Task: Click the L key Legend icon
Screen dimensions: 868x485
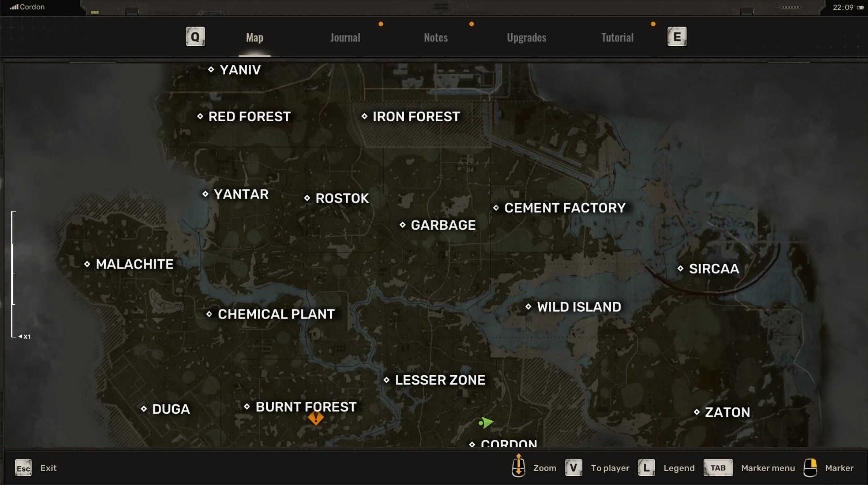Action: (646, 468)
